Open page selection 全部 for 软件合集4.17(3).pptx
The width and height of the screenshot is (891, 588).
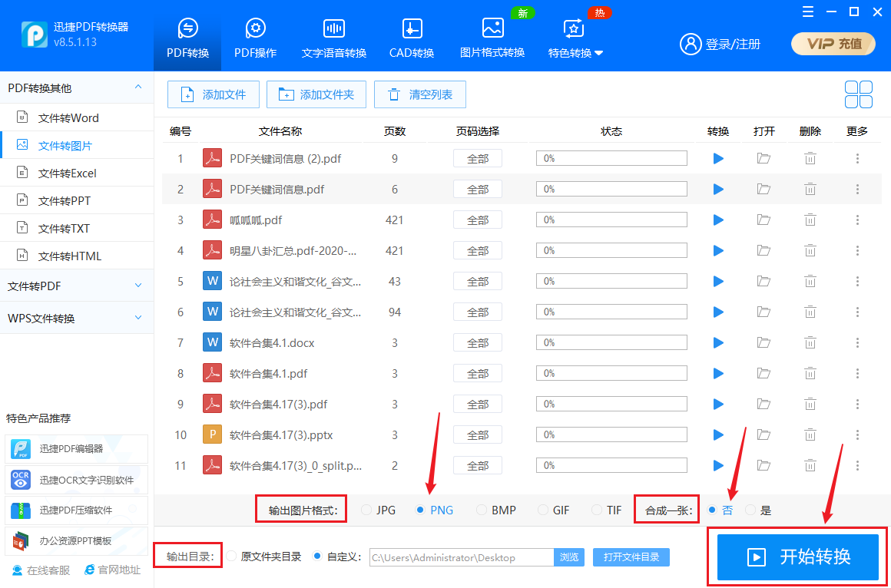click(477, 434)
